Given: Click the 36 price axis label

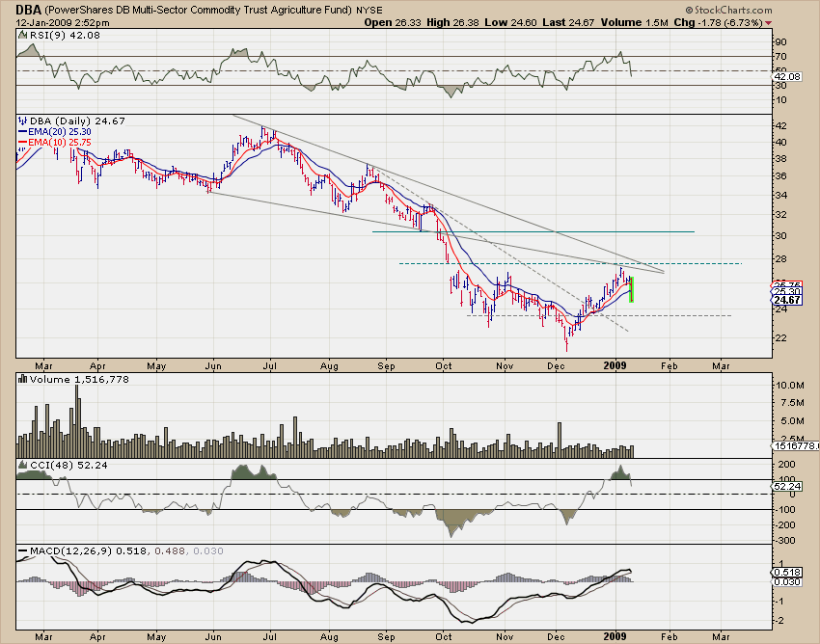Looking at the screenshot, I should (780, 176).
